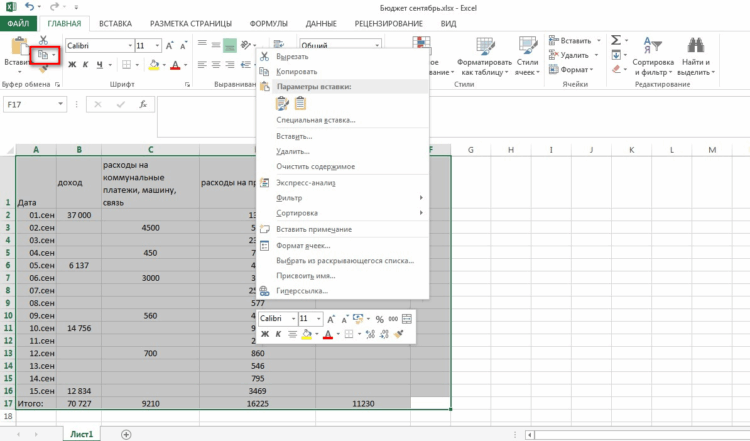Image resolution: width=750 pixels, height=441 pixels.
Task: Click the Fill down icon in editing group
Action: [616, 55]
